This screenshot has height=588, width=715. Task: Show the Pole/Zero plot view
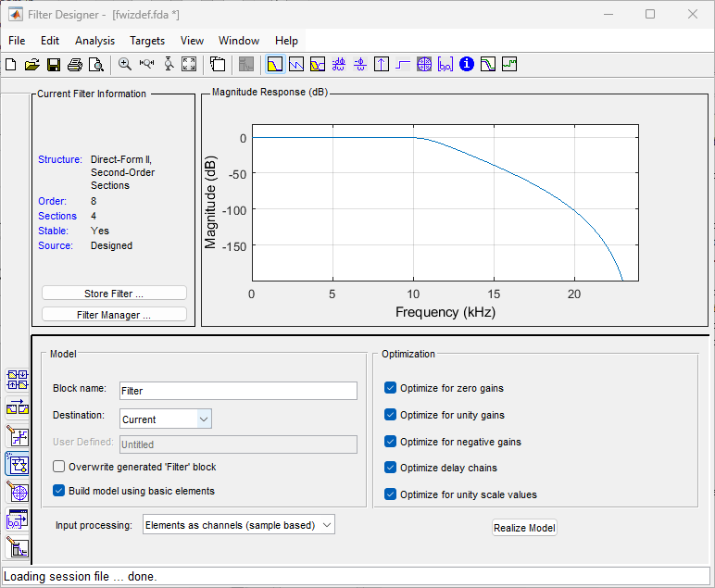(x=424, y=65)
